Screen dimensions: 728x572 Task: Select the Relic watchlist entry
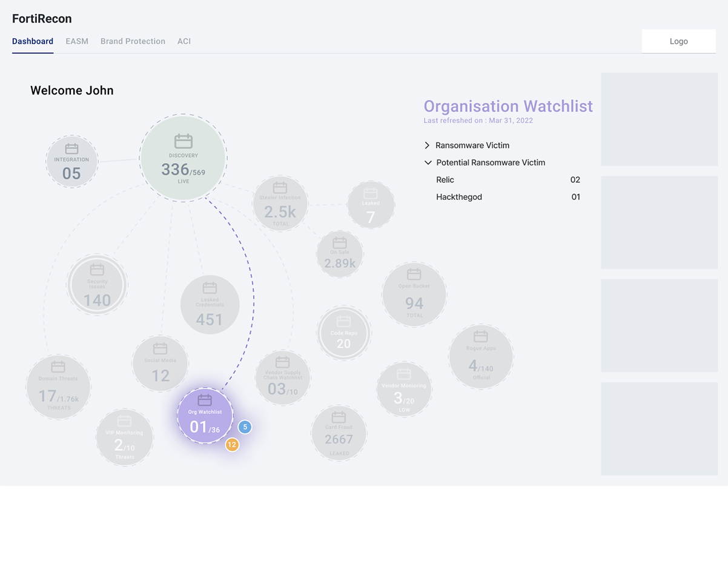coord(445,180)
